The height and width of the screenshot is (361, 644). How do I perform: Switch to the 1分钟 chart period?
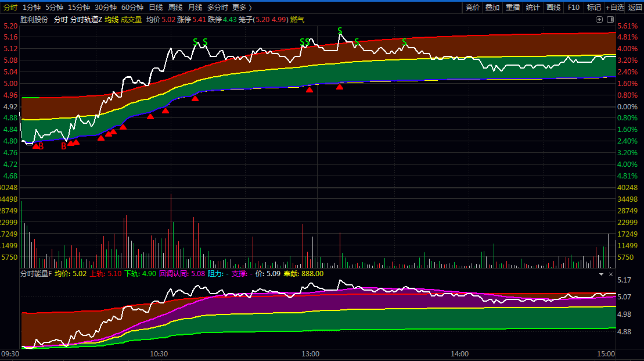[x=31, y=8]
